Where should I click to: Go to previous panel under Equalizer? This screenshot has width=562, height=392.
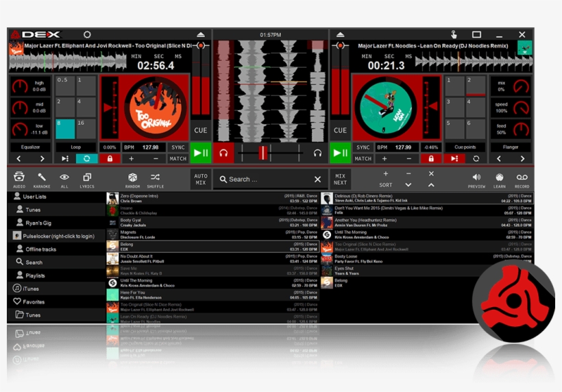(x=19, y=158)
